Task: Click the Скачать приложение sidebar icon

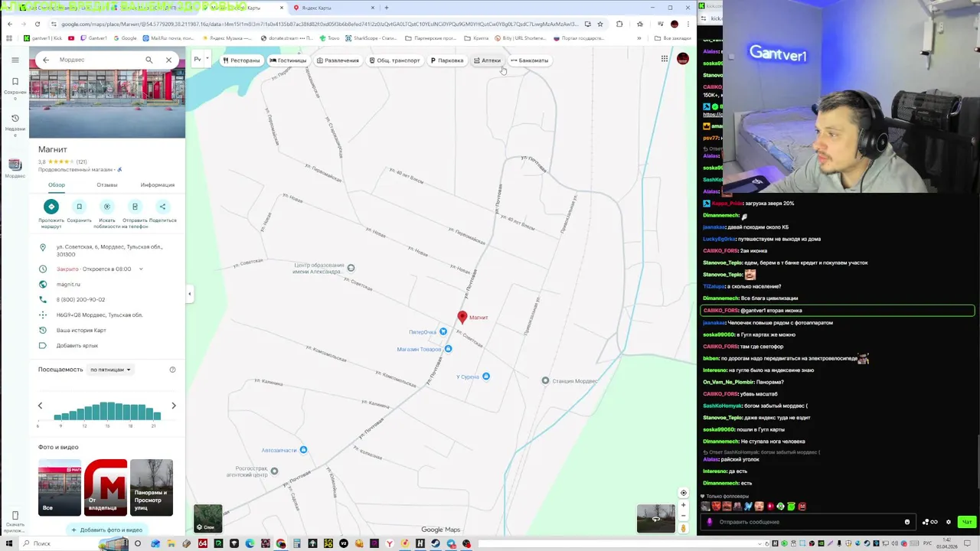Action: (x=15, y=521)
